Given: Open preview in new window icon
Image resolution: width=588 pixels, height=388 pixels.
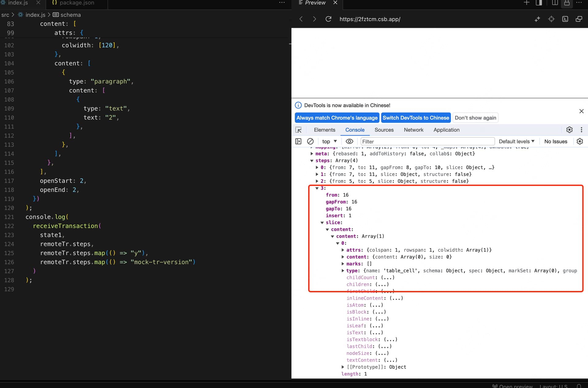Looking at the screenshot, I should pyautogui.click(x=579, y=19).
